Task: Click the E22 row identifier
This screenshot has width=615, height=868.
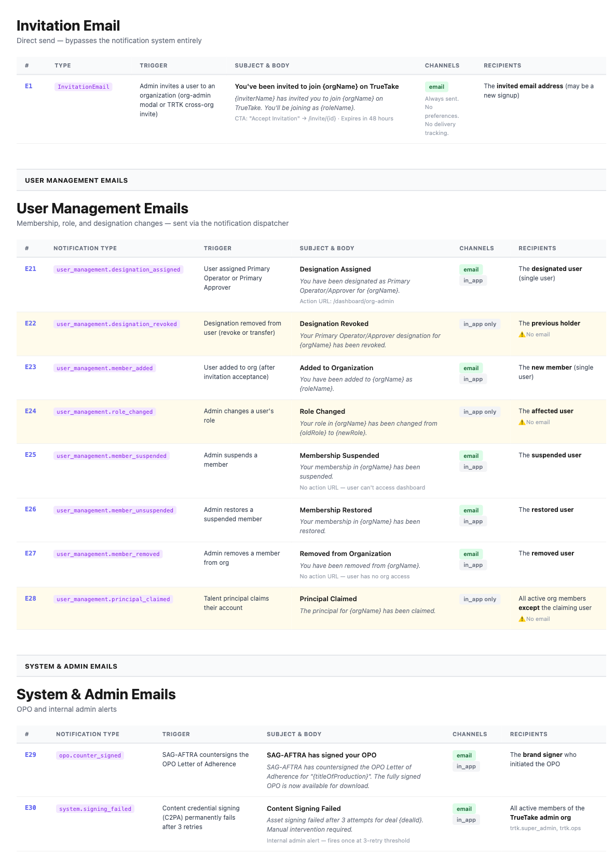Action: 31,323
